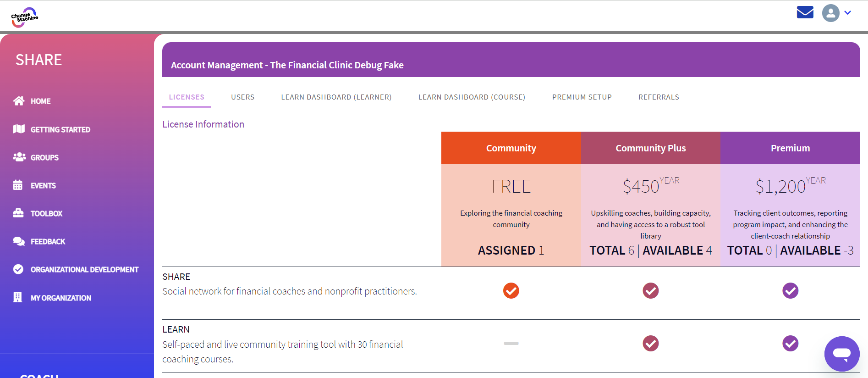Click the Events calendar icon

[18, 185]
